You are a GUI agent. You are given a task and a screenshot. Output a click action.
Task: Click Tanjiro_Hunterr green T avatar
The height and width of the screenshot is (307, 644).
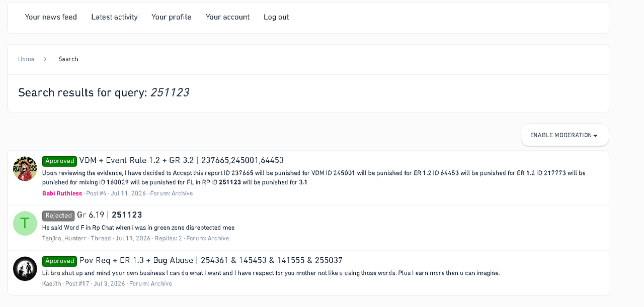25,224
